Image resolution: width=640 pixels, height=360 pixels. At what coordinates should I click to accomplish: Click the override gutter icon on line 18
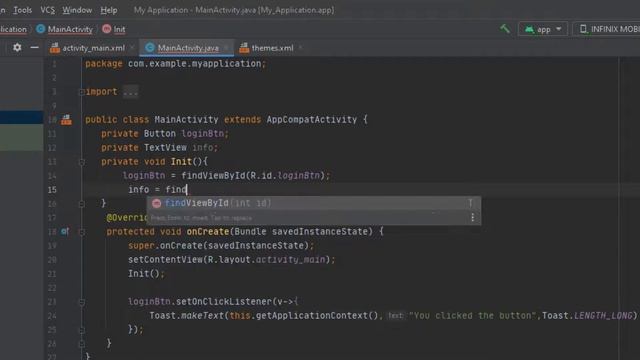tap(65, 231)
